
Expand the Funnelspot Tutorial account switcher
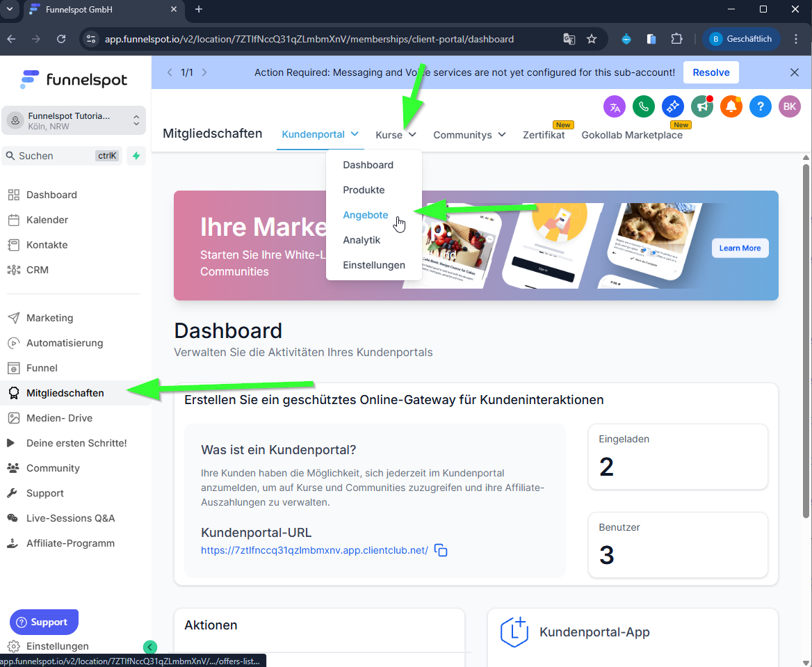(74, 120)
